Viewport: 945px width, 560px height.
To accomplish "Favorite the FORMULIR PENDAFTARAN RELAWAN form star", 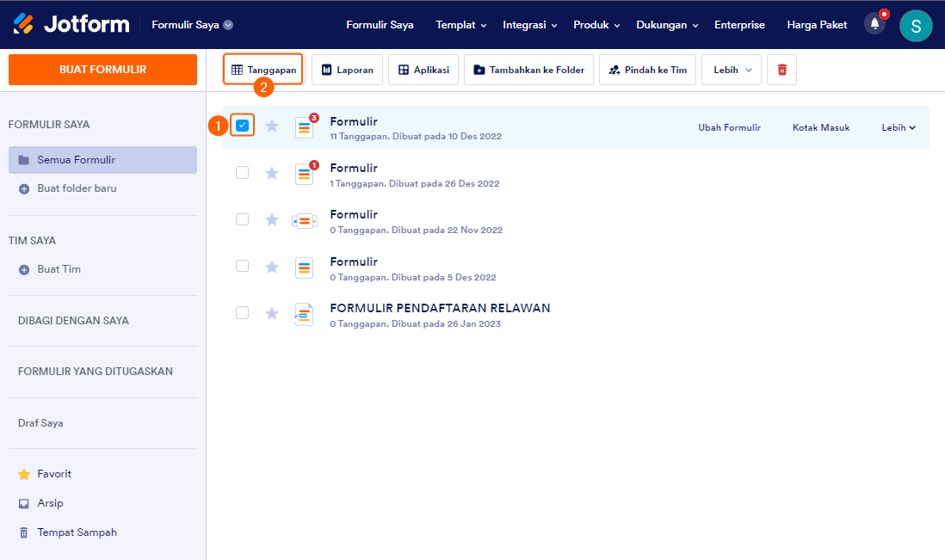I will pos(272,313).
